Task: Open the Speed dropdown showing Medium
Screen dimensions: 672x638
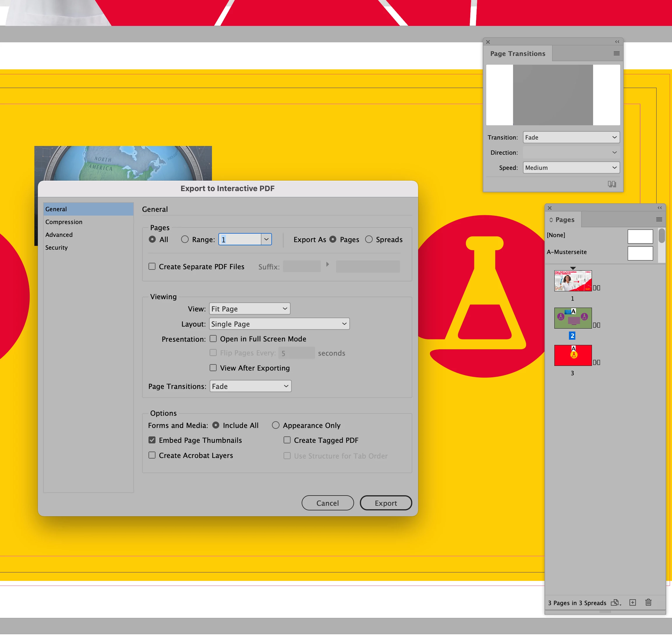Action: click(x=571, y=168)
